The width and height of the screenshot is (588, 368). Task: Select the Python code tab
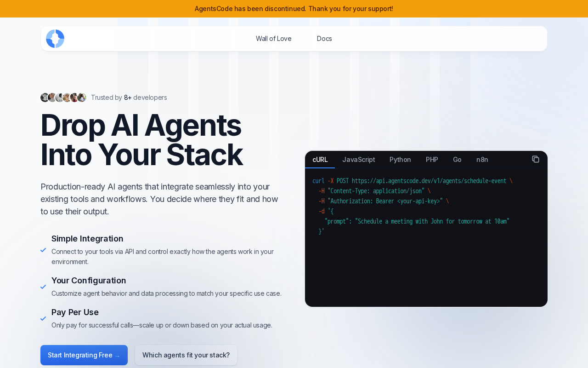click(400, 160)
